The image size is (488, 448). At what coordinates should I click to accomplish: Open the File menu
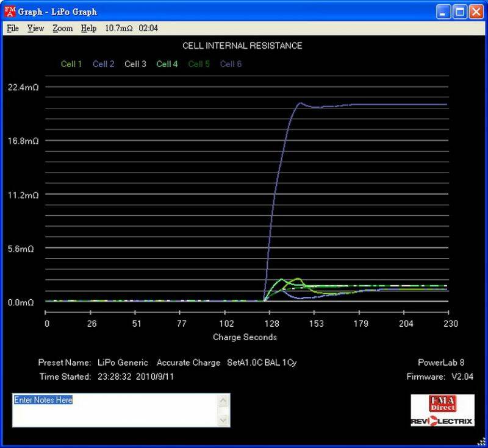[13, 28]
